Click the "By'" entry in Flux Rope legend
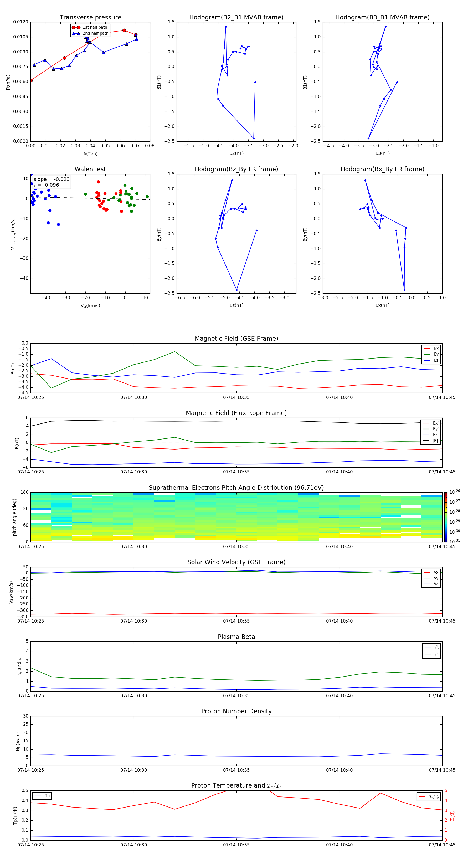 click(x=431, y=429)
